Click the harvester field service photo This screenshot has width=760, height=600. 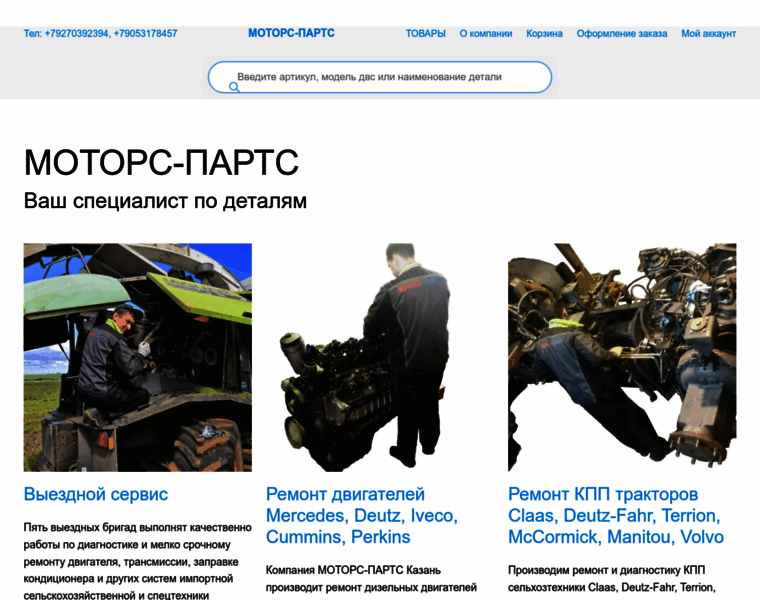tap(138, 357)
